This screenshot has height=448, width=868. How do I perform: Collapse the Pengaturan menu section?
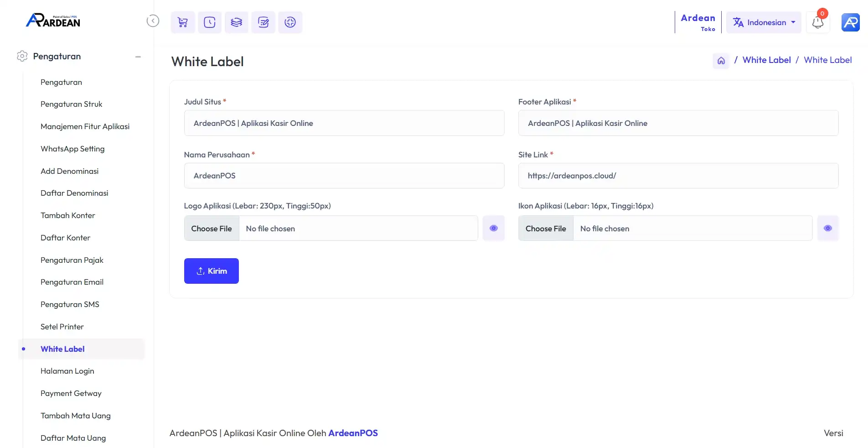[138, 57]
